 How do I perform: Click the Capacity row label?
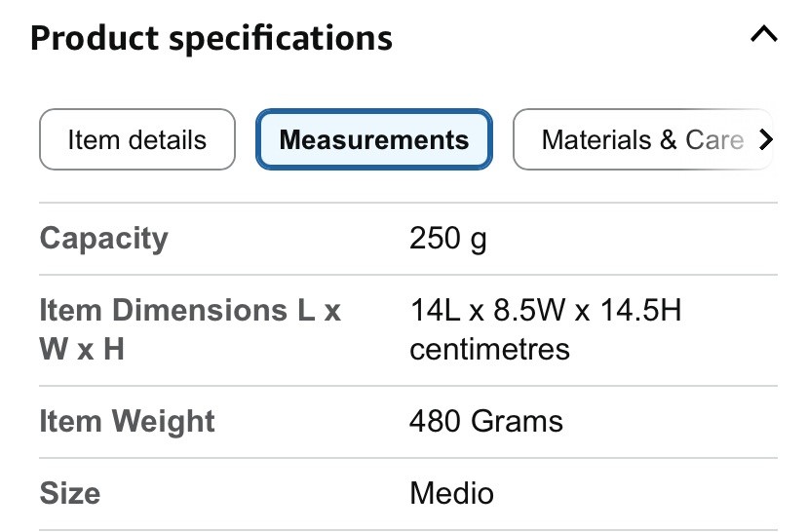(103, 239)
